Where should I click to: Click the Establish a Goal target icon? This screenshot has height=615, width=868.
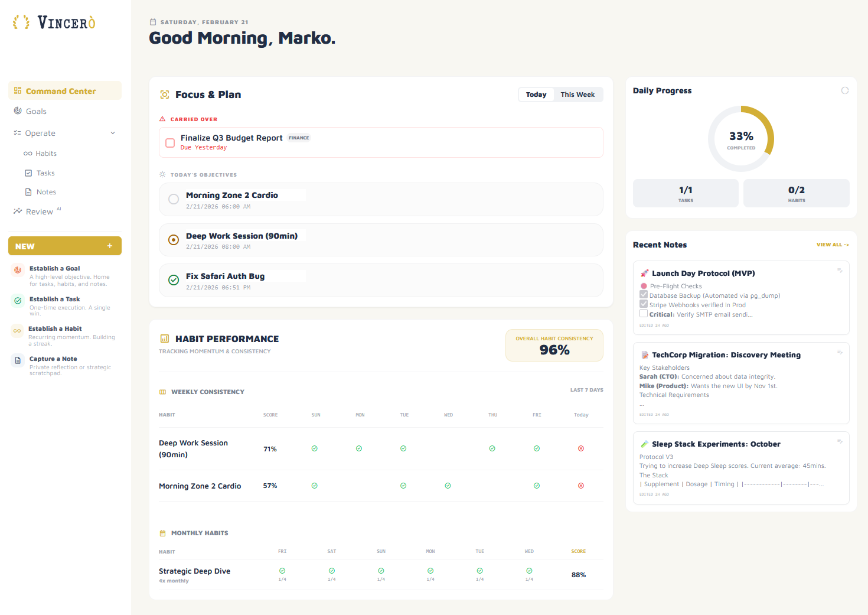pyautogui.click(x=18, y=270)
